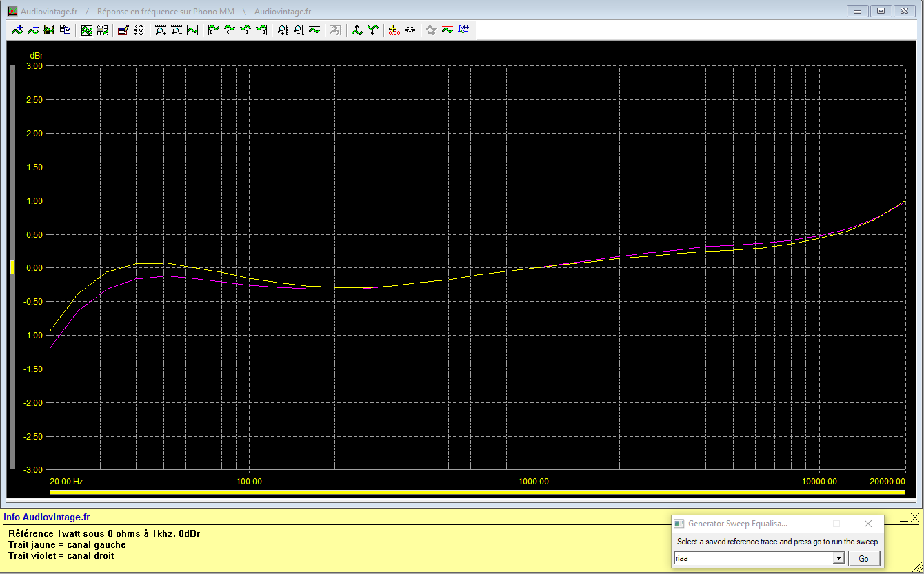Image resolution: width=924 pixels, height=574 pixels.
Task: Click the cursor icon with red 0.00
Action: click(394, 30)
